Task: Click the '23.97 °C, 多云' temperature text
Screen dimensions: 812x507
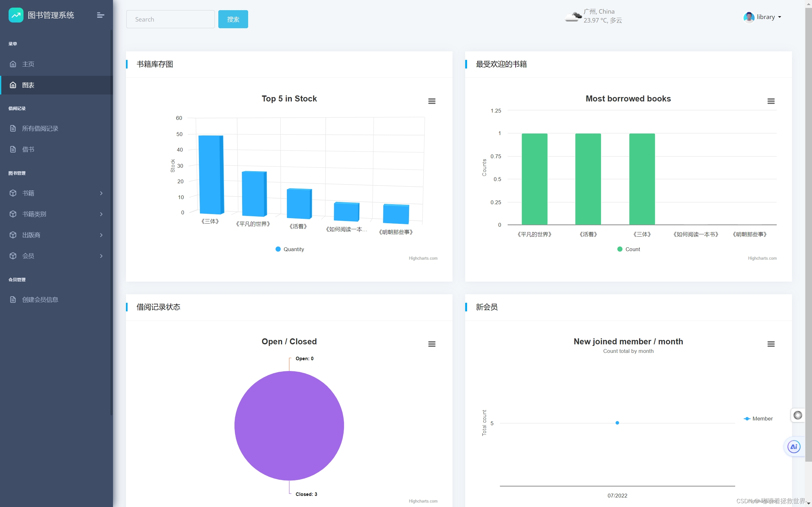Action: click(603, 21)
